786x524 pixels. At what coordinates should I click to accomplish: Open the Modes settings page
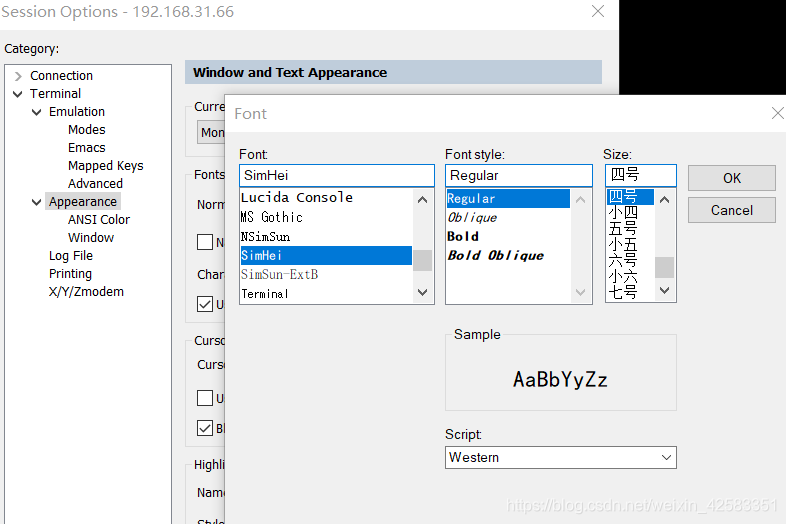(x=87, y=130)
